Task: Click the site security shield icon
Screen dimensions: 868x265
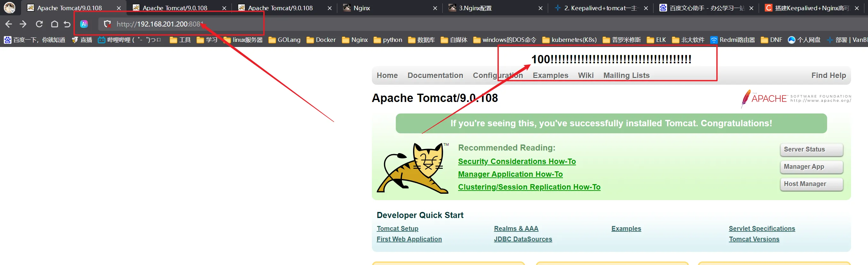Action: tap(107, 24)
